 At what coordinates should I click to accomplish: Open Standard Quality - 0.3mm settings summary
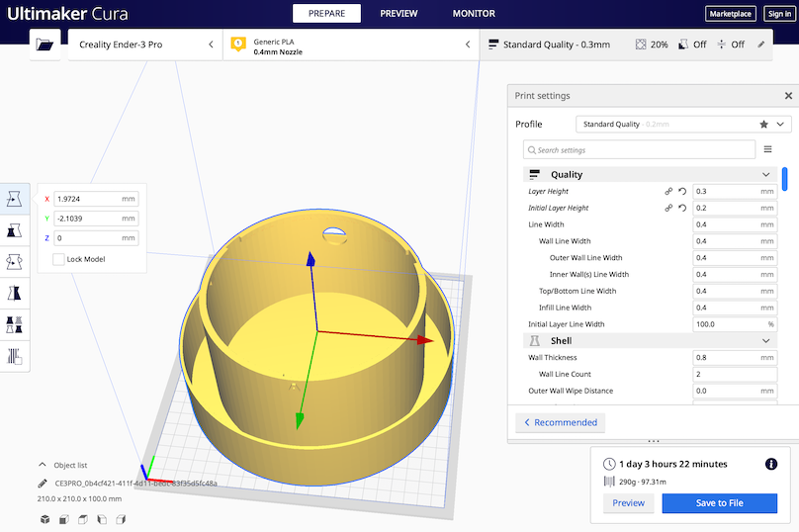(x=626, y=44)
